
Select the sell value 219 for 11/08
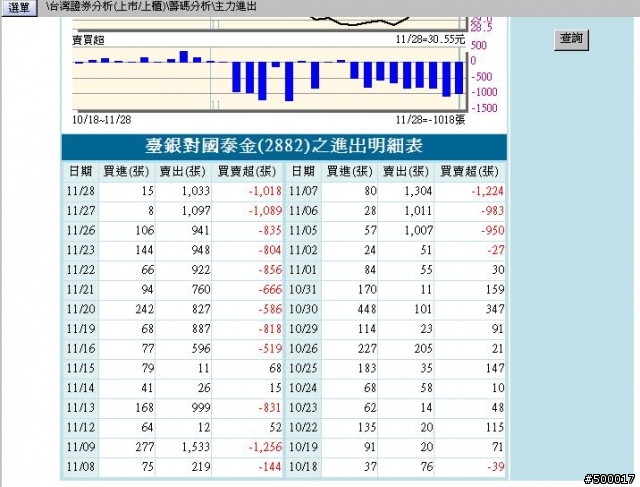coord(201,467)
